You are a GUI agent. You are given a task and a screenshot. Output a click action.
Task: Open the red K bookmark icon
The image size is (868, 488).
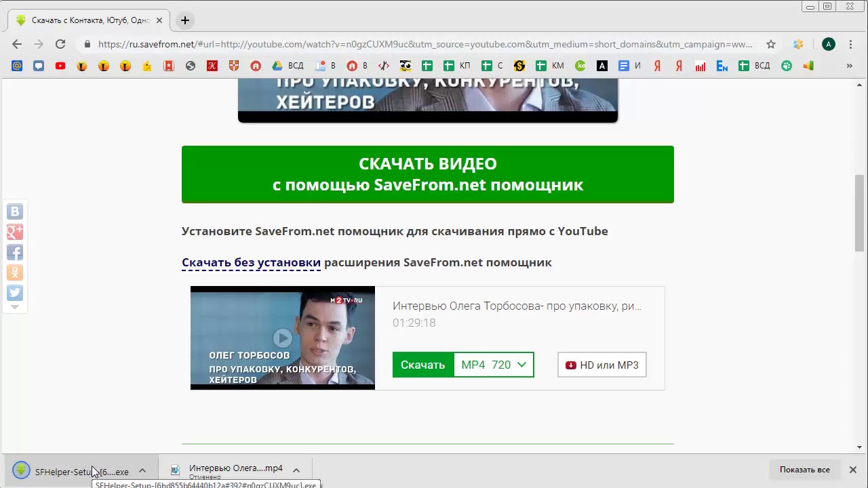[212, 66]
